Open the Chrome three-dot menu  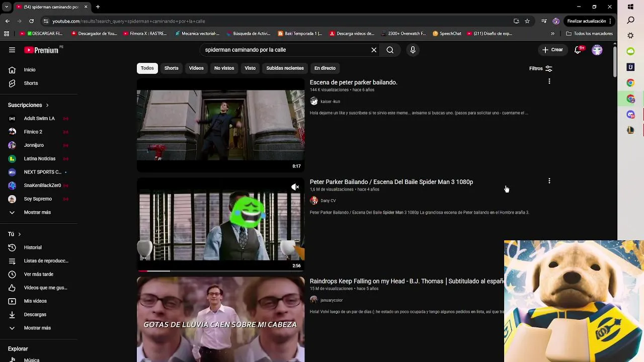click(610, 21)
